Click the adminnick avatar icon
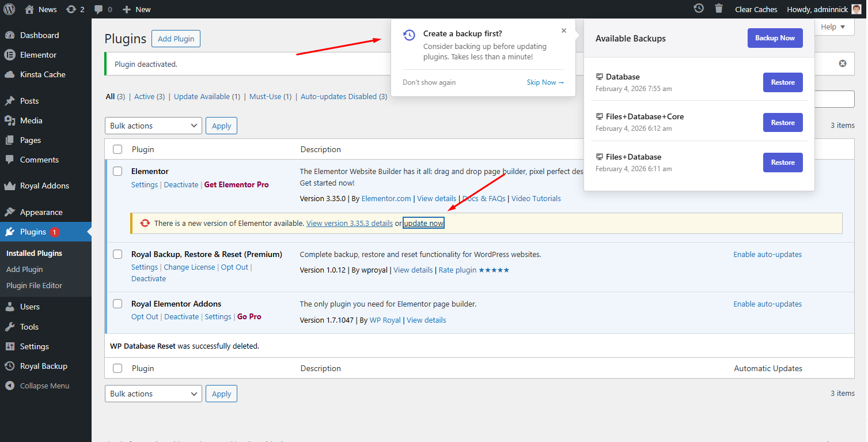 856,9
